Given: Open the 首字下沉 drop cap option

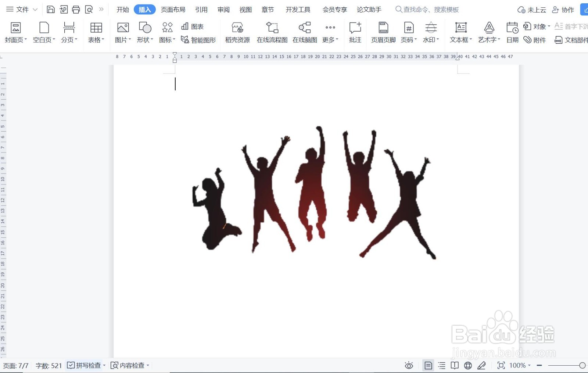Looking at the screenshot, I should [571, 26].
